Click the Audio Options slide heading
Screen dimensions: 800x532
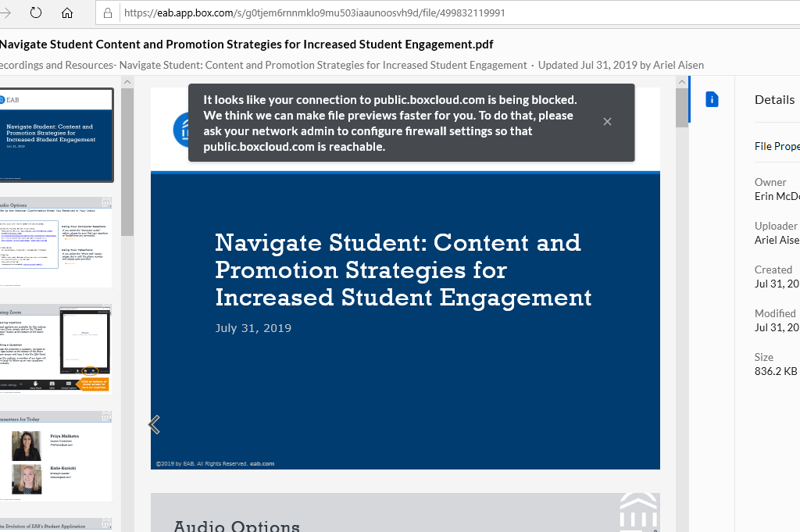click(x=237, y=526)
